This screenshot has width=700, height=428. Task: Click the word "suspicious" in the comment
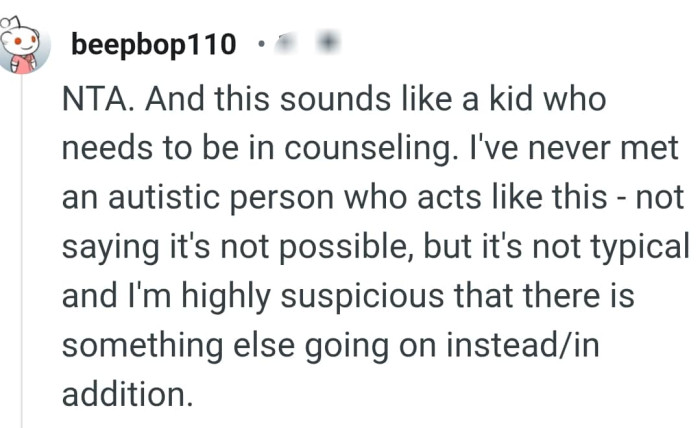[x=330, y=294]
